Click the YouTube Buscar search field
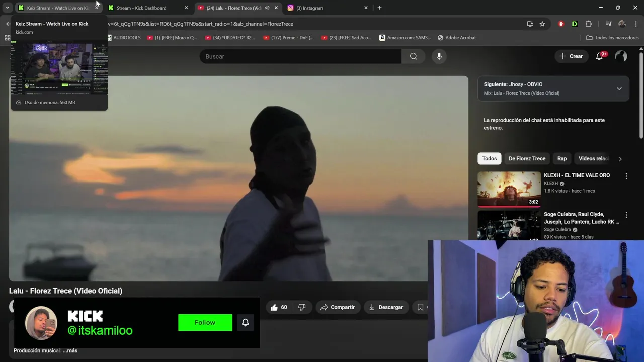Viewport: 644px width, 362px height. (x=300, y=56)
